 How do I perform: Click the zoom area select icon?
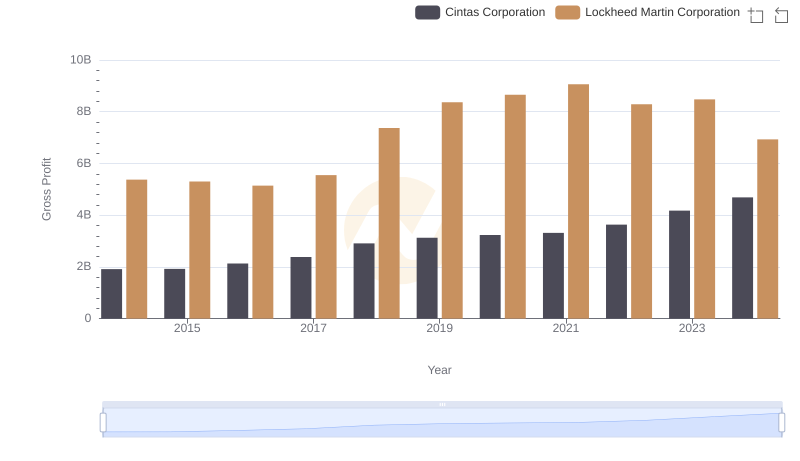[x=756, y=15]
